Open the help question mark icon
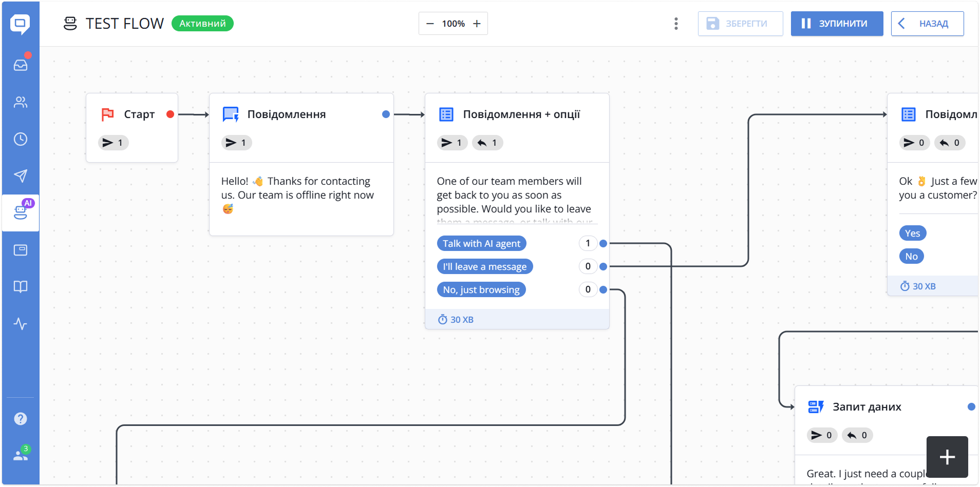The width and height of the screenshot is (980, 487). click(21, 418)
